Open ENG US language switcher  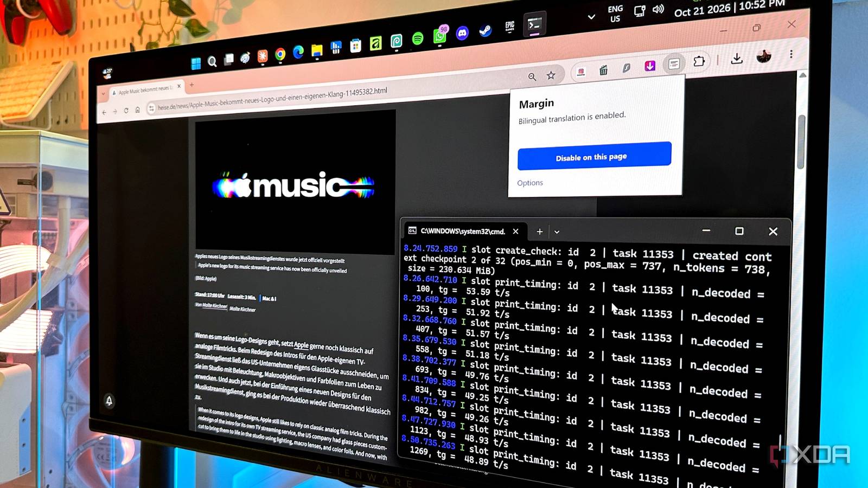click(615, 14)
